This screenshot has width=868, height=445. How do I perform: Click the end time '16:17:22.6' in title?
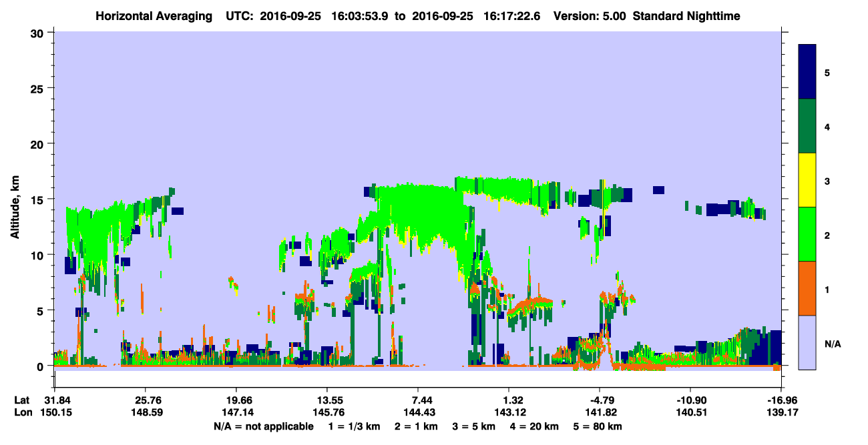(x=513, y=16)
